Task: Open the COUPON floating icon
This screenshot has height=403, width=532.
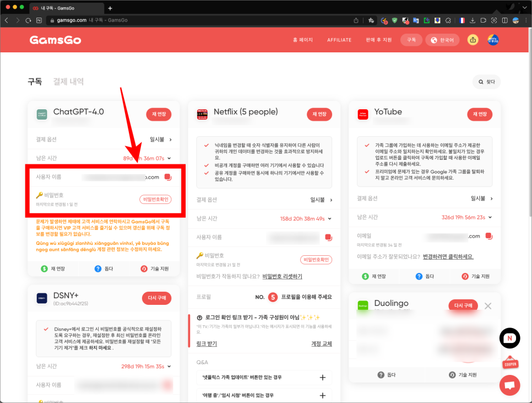Action: pos(511,362)
